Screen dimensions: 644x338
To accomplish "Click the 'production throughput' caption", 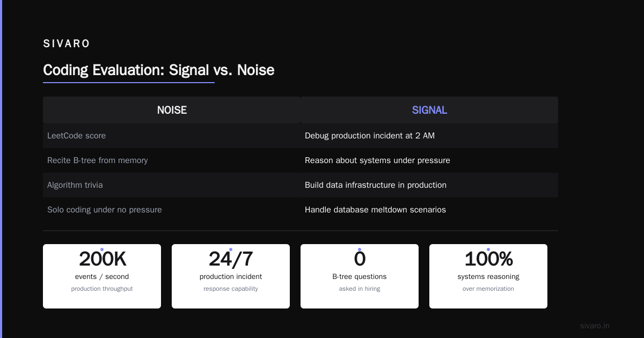I will click(102, 289).
